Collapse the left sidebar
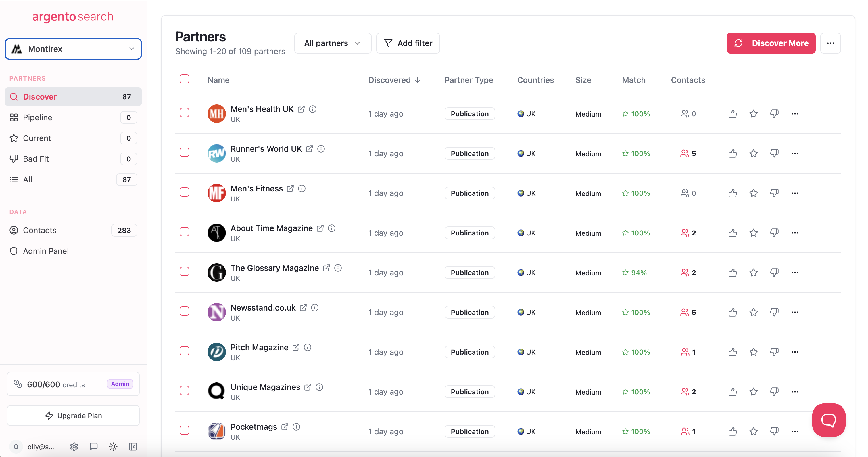Viewport: 868px width, 457px height. 132,447
